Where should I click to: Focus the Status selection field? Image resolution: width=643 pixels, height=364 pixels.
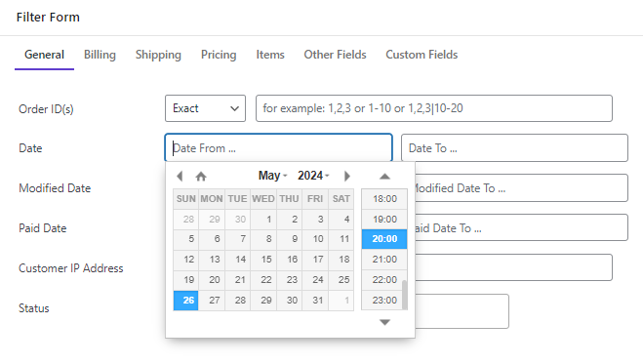pos(462,311)
